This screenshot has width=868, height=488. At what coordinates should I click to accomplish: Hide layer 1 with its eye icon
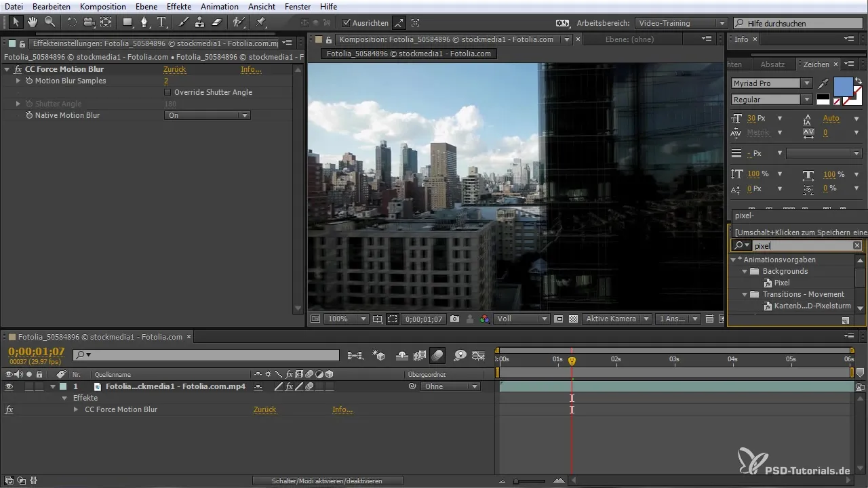pos(9,386)
